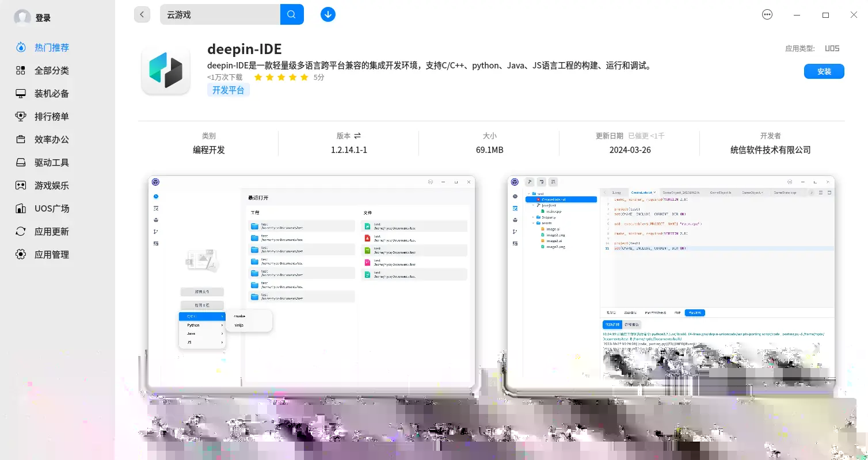
Task: Click the update date 2024-03-26
Action: [630, 149]
